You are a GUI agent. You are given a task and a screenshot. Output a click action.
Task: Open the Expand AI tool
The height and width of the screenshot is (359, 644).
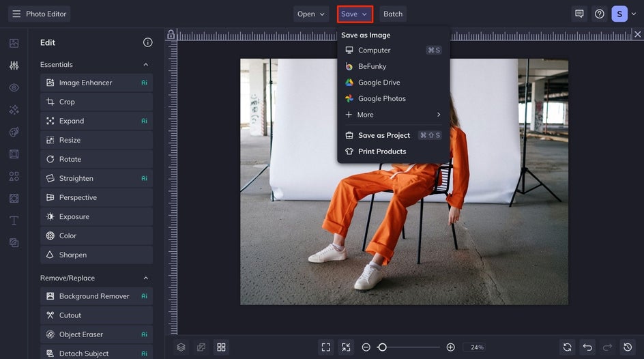(x=96, y=121)
